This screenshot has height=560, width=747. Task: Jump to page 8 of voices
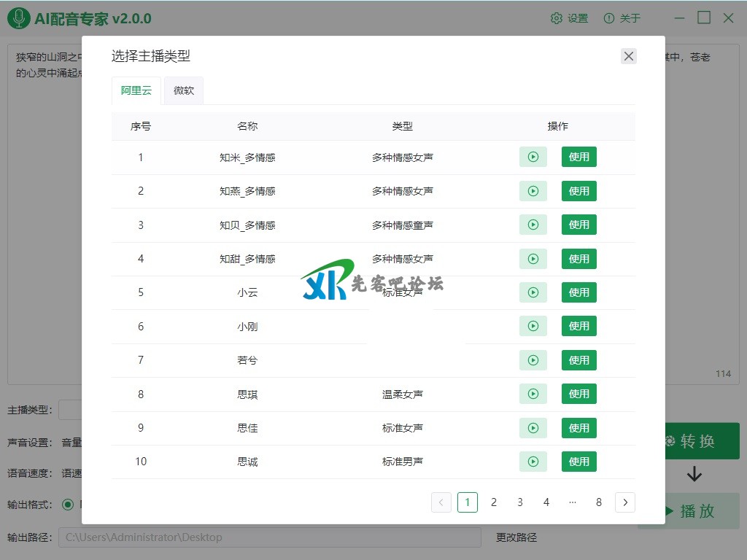(x=599, y=502)
